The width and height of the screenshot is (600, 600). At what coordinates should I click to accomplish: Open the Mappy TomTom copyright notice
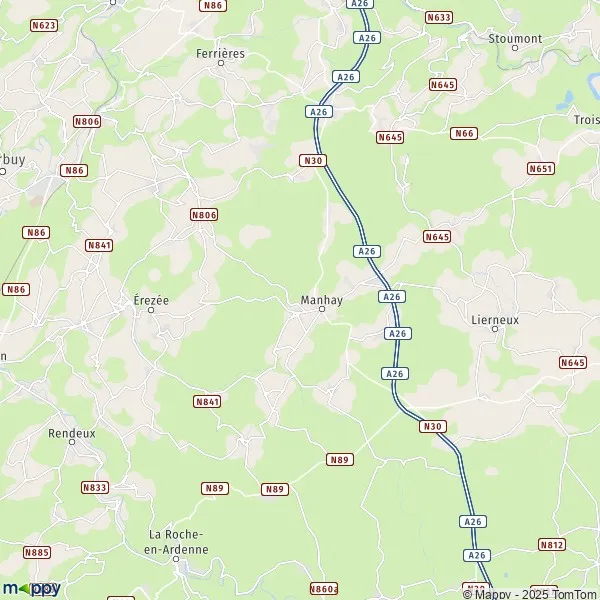[x=530, y=594]
